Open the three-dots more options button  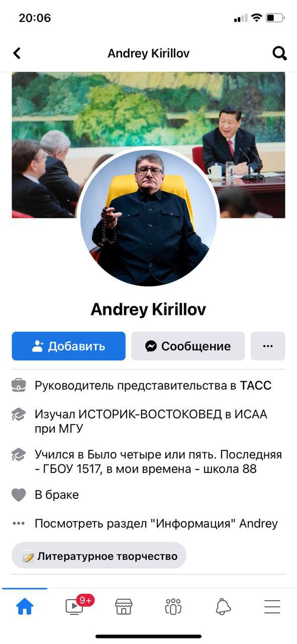(268, 346)
